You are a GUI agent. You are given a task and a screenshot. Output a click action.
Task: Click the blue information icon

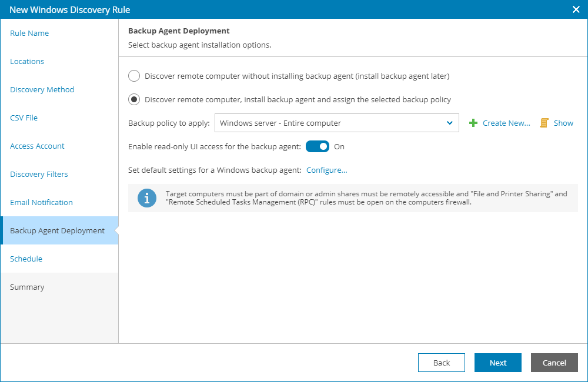point(146,198)
